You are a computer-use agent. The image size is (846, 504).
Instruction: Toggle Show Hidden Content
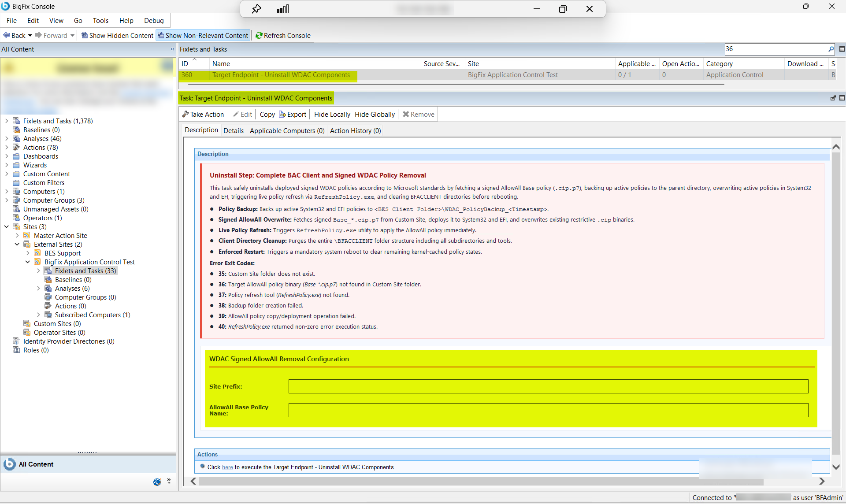117,35
